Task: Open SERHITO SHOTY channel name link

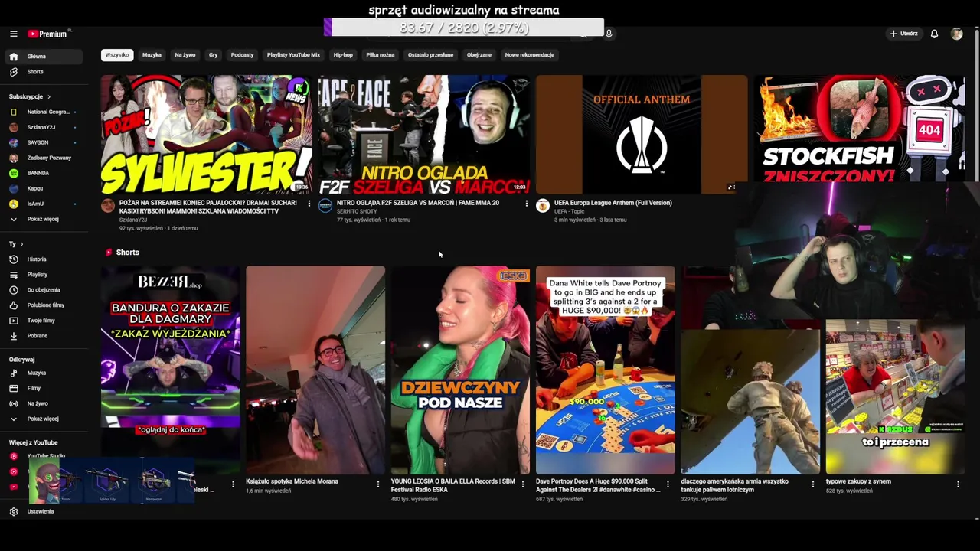Action: click(x=357, y=211)
